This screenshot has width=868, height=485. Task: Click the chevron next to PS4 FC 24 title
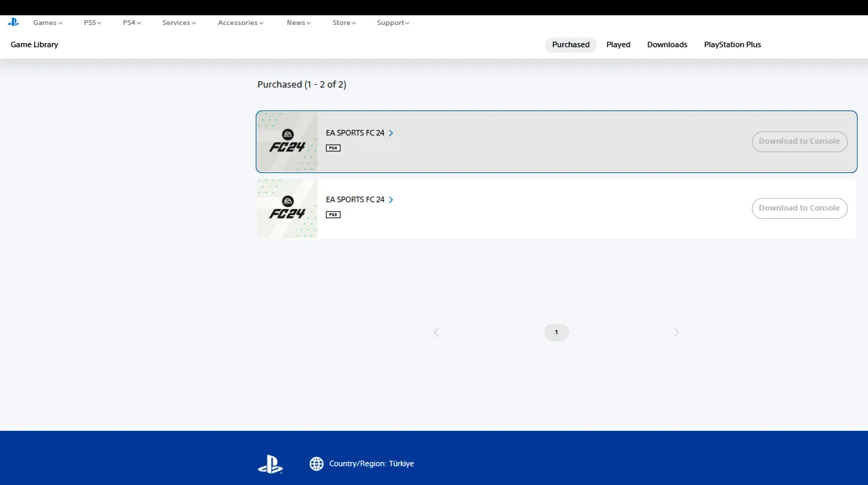tap(391, 133)
